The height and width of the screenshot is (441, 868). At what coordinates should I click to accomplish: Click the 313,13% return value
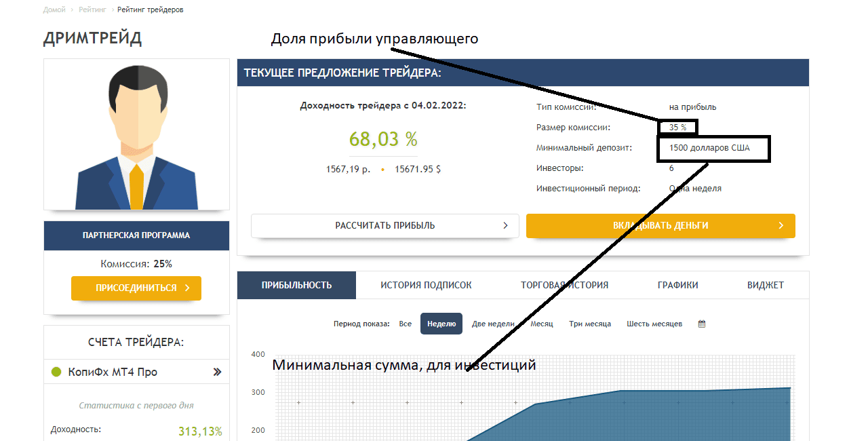[x=200, y=432]
